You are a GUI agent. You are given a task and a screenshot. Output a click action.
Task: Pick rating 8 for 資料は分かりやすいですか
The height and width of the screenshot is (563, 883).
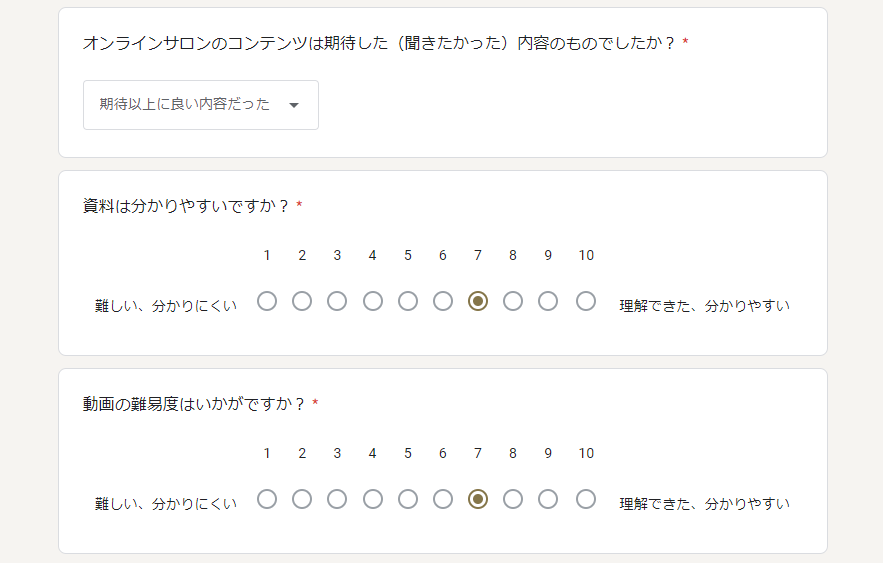pos(512,301)
